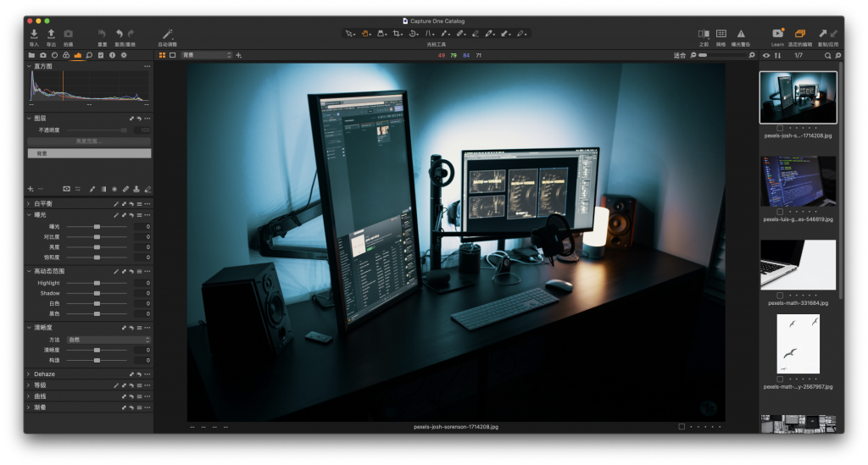
Task: Add a new layer with plus icon
Action: pyautogui.click(x=31, y=189)
